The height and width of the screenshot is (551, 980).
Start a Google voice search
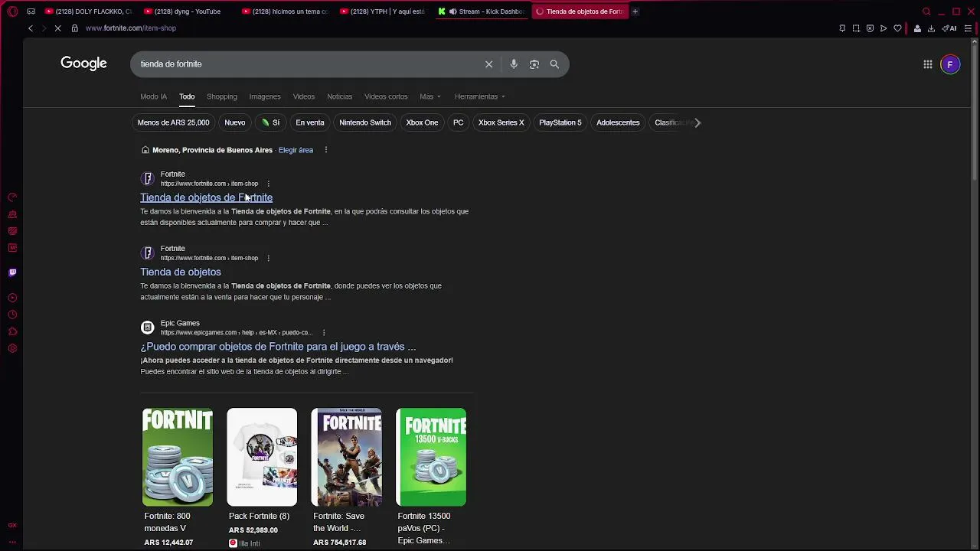pyautogui.click(x=514, y=64)
